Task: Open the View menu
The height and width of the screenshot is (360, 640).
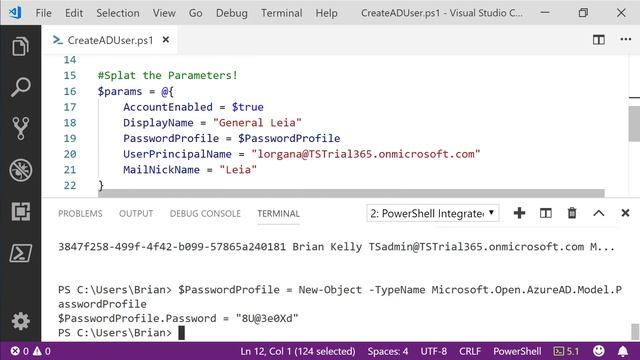Action: click(x=164, y=13)
